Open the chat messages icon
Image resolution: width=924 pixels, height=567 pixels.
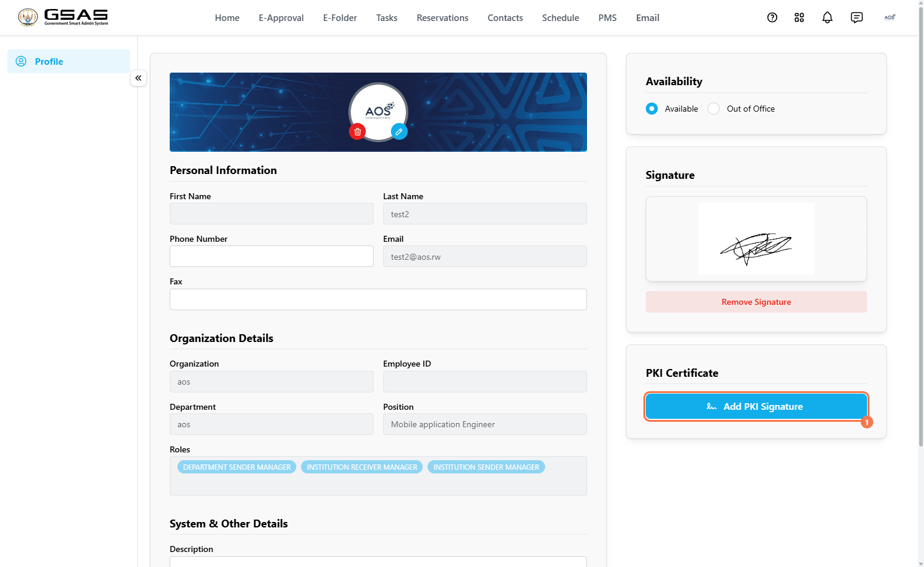[857, 17]
